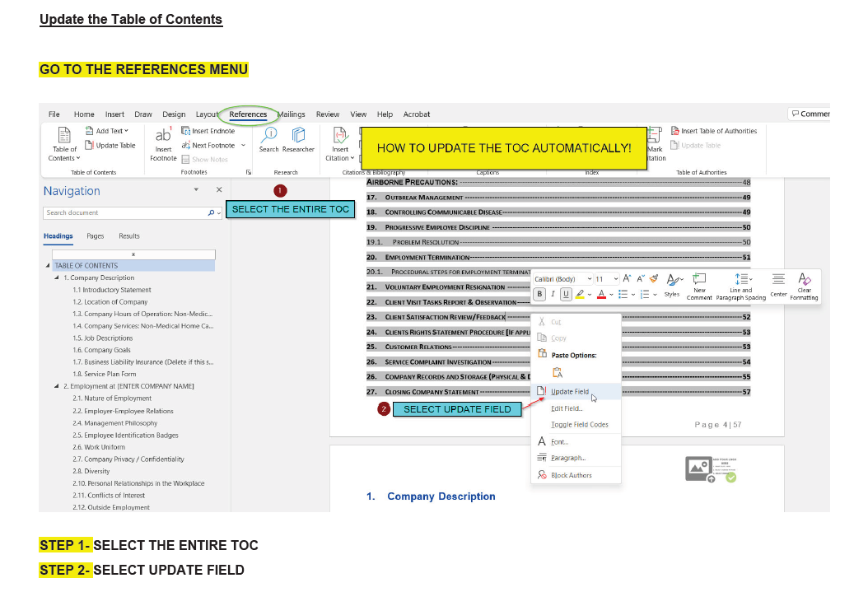868x592 pixels.
Task: Click the red font color button
Action: [x=602, y=294]
